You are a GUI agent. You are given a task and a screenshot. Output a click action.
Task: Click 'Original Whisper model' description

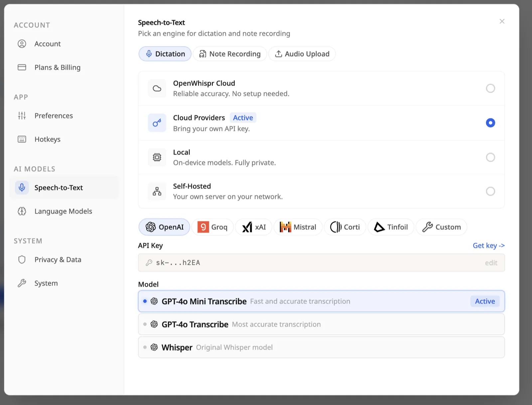click(234, 347)
